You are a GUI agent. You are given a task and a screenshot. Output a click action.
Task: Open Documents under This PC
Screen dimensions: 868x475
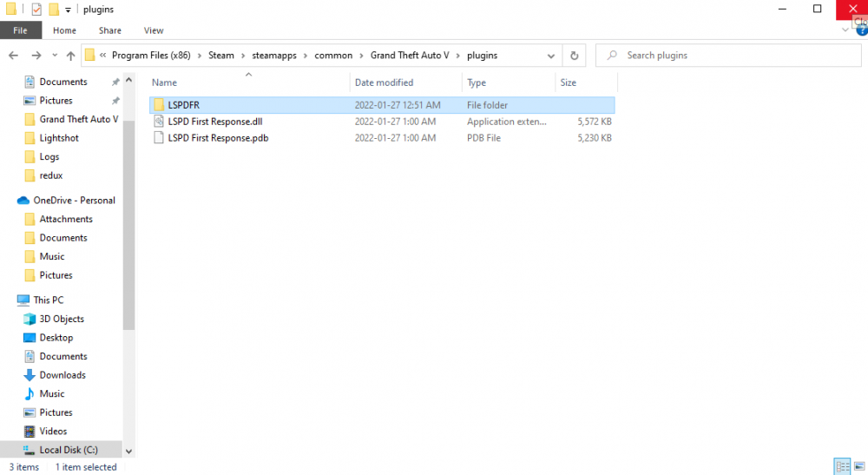point(63,357)
